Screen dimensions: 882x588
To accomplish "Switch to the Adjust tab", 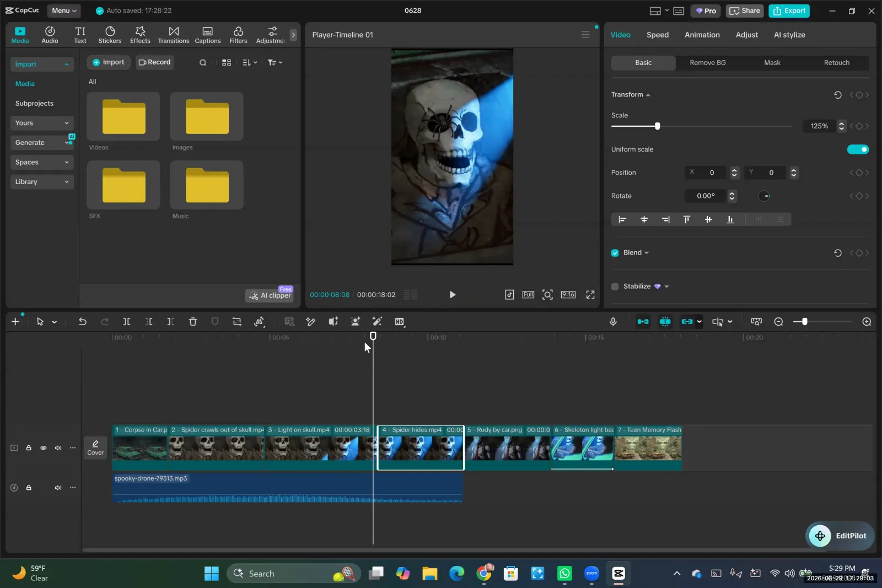I will click(746, 35).
